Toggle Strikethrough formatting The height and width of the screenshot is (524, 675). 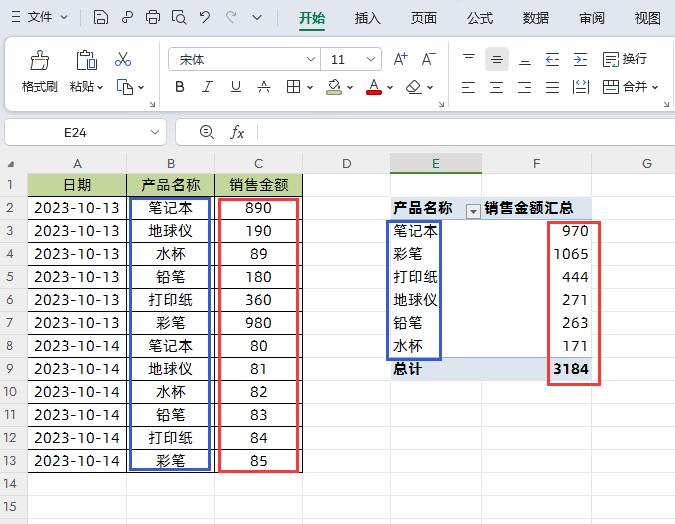(x=264, y=87)
